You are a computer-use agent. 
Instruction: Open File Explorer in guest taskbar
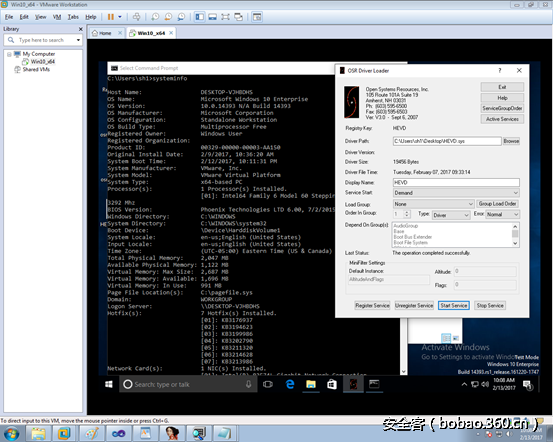pos(311,384)
